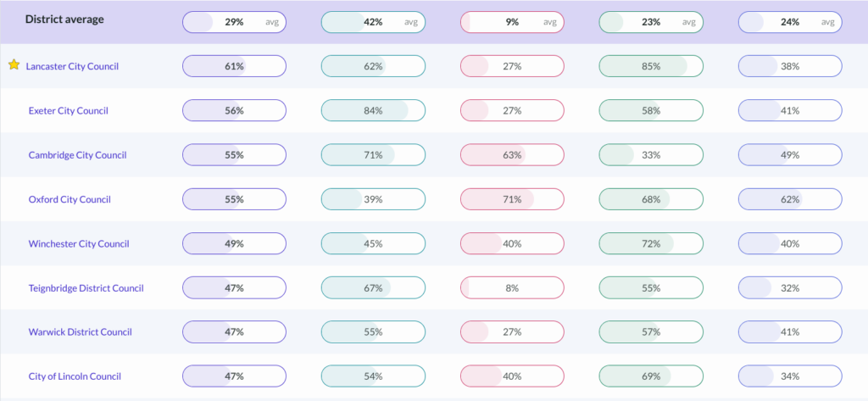The image size is (868, 401).
Task: Click Teignbridge's 8% red score bar
Action: pyautogui.click(x=512, y=288)
